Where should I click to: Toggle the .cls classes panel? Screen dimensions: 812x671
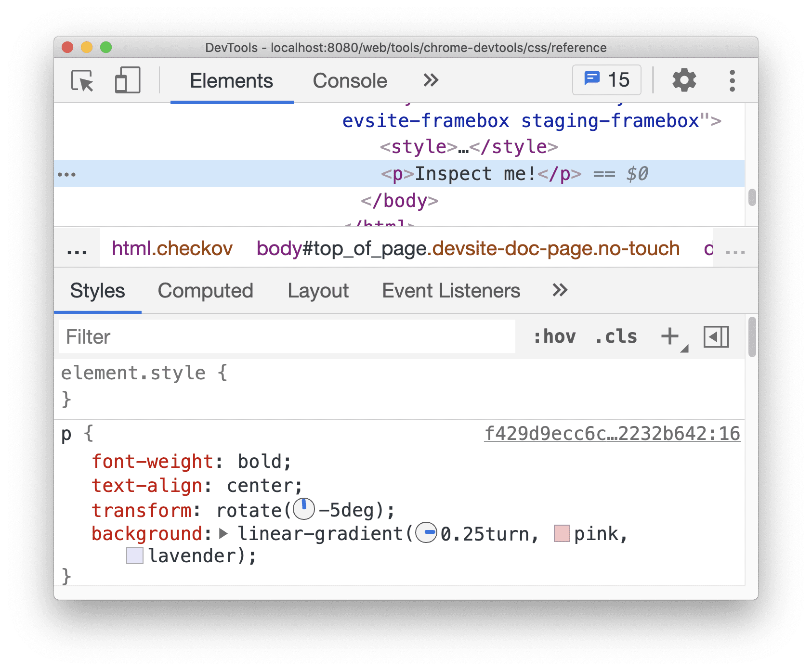pos(616,336)
